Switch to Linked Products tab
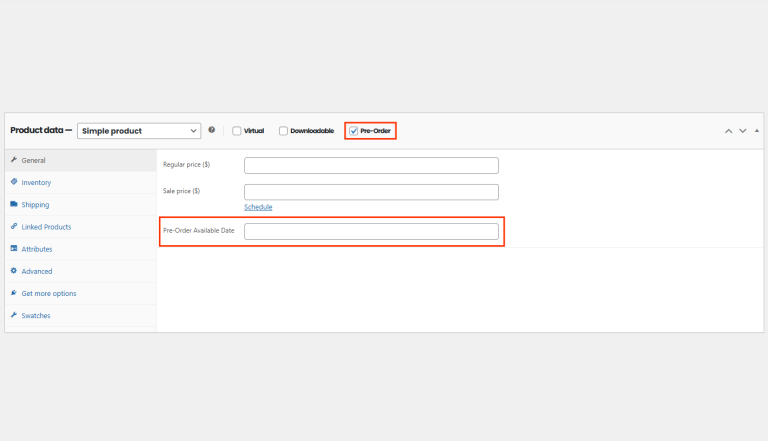This screenshot has width=768, height=441. coord(81,227)
